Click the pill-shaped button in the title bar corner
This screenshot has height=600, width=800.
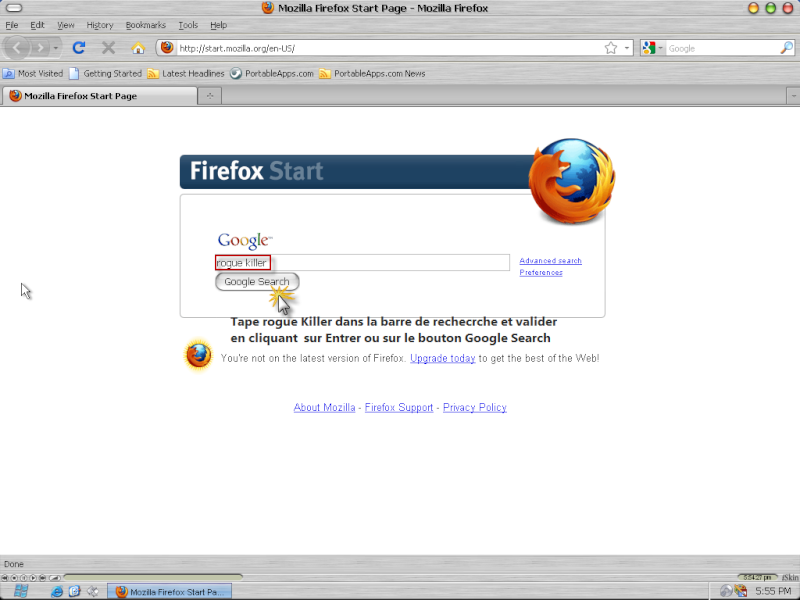click(x=14, y=8)
